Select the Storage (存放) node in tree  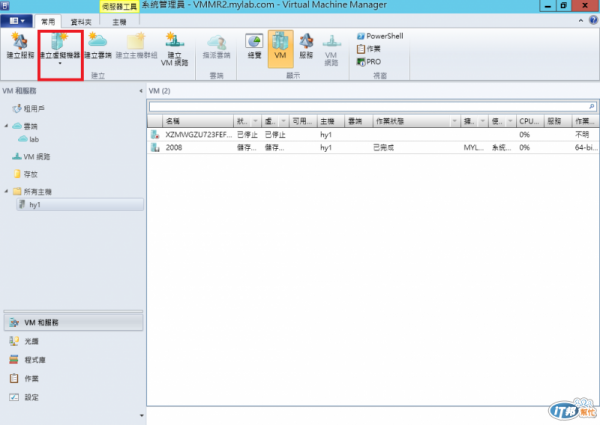point(26,174)
